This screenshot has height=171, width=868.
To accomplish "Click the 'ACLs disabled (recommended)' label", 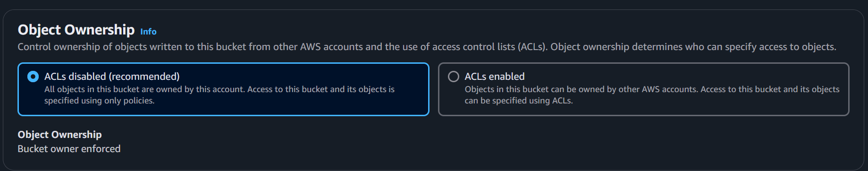I will (112, 77).
